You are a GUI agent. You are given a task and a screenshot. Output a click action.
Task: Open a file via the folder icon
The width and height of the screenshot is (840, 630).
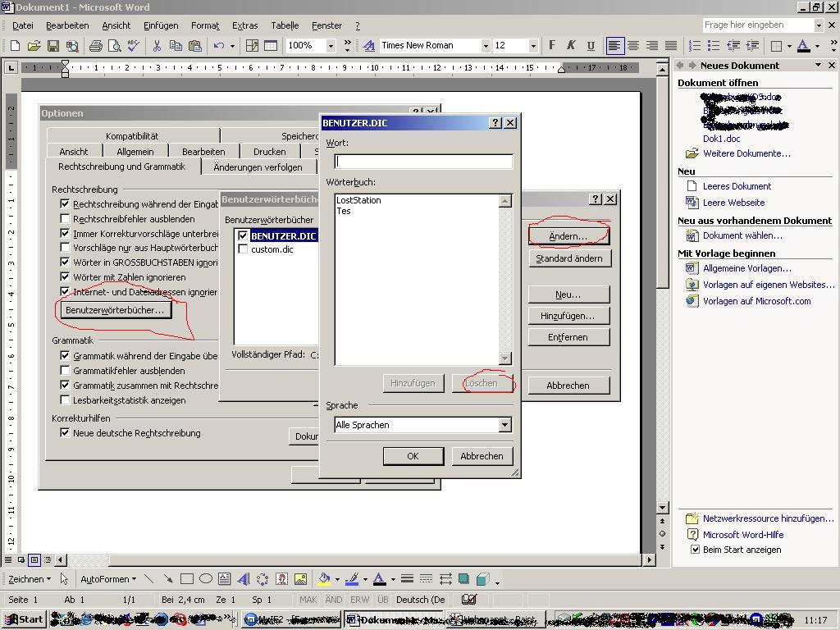click(34, 46)
